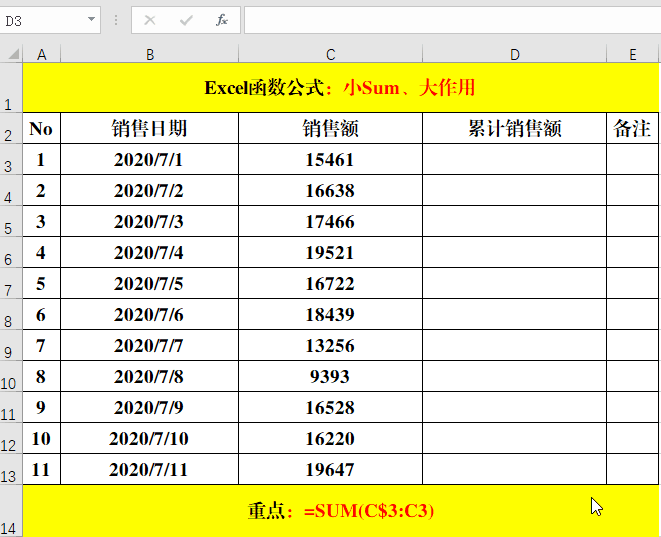Click the Name Box showing D3

click(x=50, y=20)
